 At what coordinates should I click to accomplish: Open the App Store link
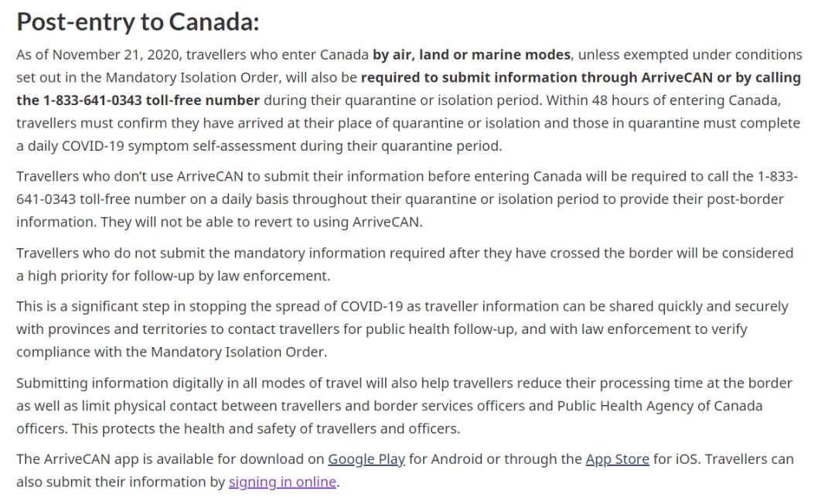[617, 459]
